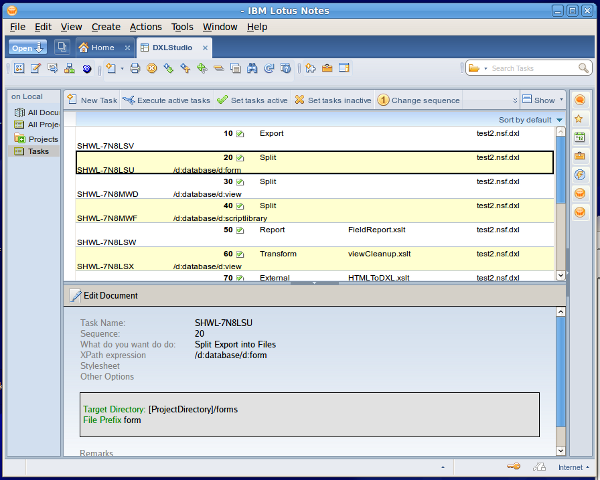Open the Actions menu
Screen dimensions: 600x480
click(146, 27)
